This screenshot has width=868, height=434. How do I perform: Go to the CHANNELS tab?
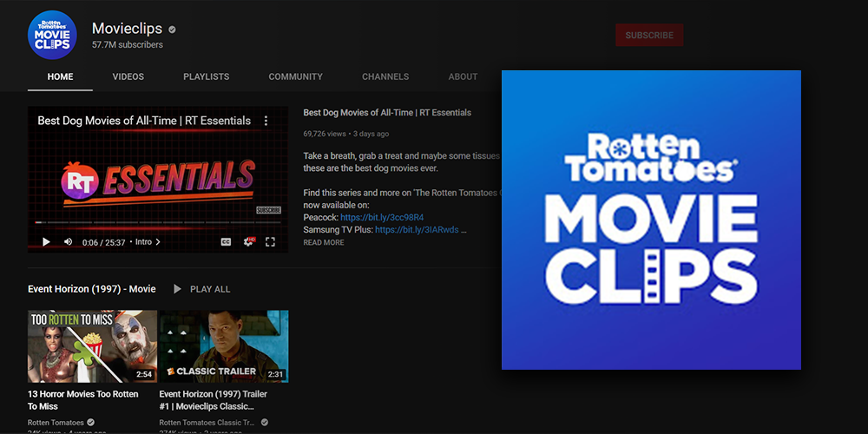(x=385, y=77)
